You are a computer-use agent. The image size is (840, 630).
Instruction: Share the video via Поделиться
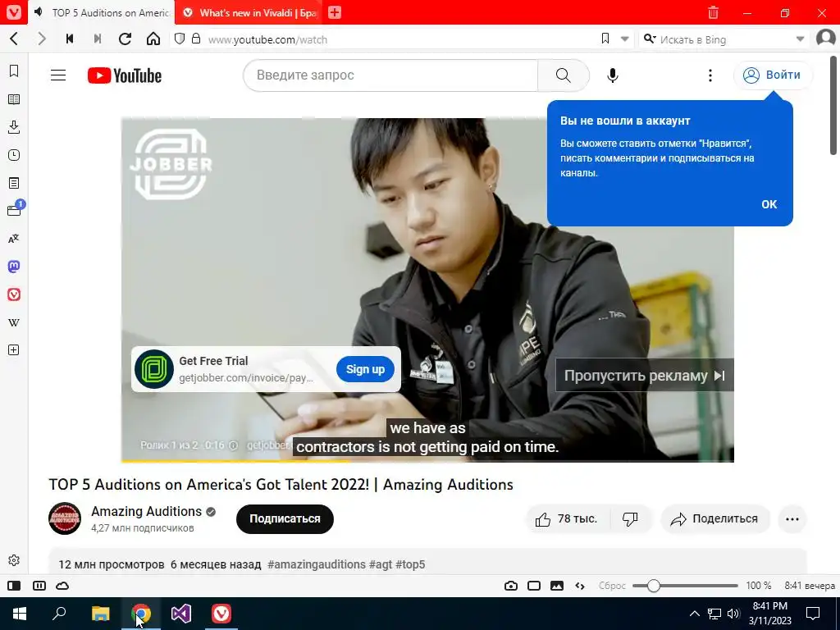coord(714,518)
